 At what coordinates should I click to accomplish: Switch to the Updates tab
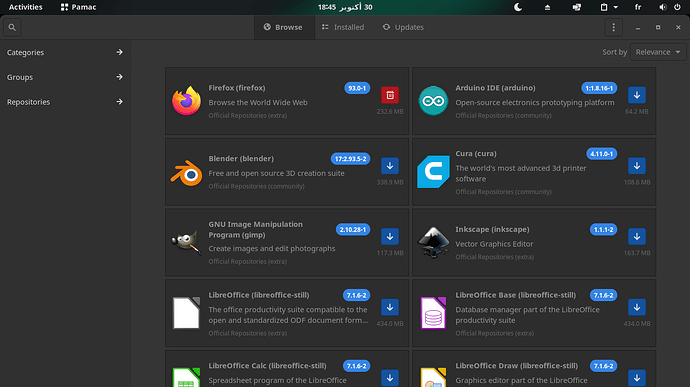[x=403, y=27]
